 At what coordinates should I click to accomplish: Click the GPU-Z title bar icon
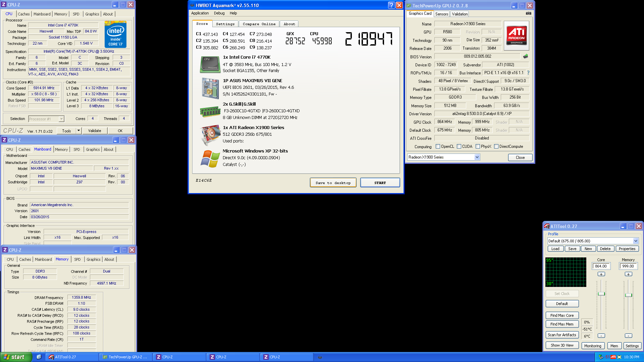click(409, 5)
